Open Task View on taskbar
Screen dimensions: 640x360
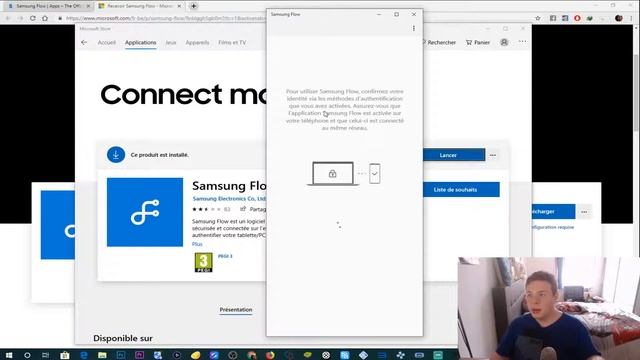pos(45,355)
